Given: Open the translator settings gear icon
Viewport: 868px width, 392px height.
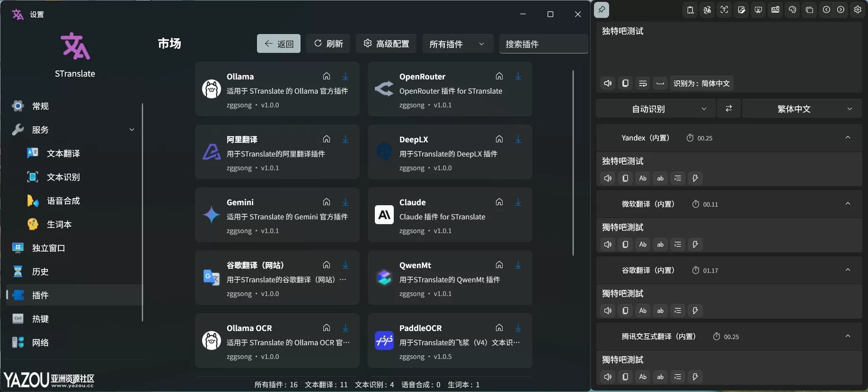Looking at the screenshot, I should 858,10.
